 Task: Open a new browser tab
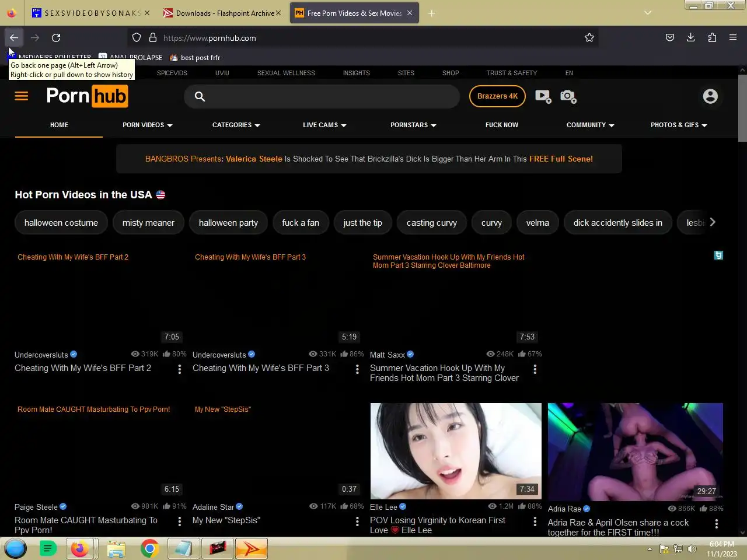pos(431,13)
